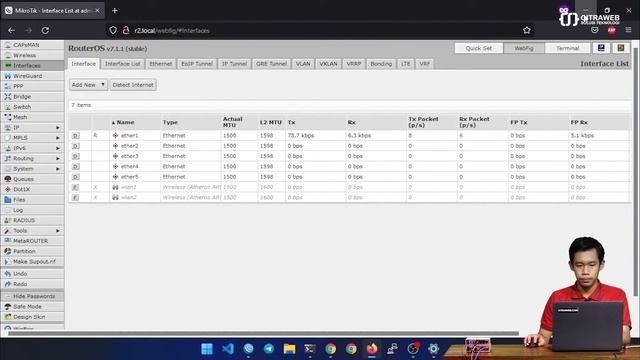Open the Terminal button
640x360 pixels.
tap(567, 48)
